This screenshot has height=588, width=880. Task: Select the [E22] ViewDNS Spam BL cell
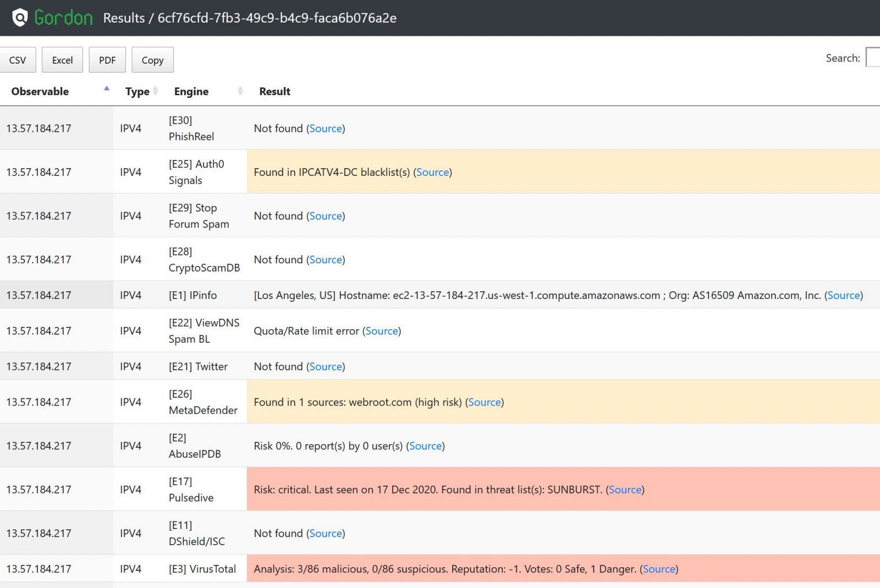pyautogui.click(x=204, y=331)
